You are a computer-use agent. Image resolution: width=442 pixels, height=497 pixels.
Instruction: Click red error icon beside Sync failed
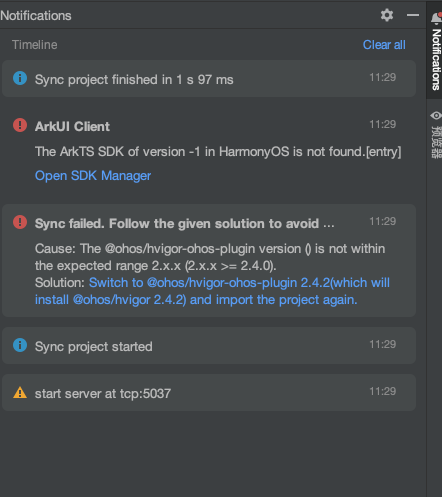point(20,222)
